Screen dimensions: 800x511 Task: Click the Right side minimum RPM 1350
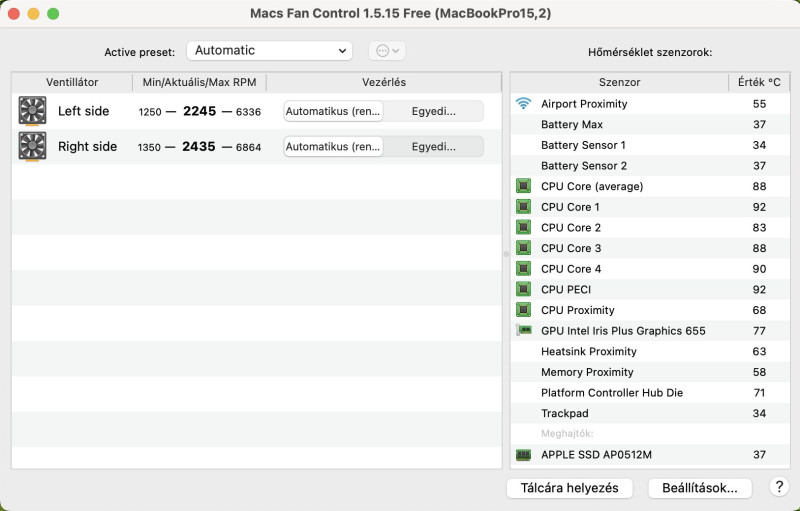(149, 147)
